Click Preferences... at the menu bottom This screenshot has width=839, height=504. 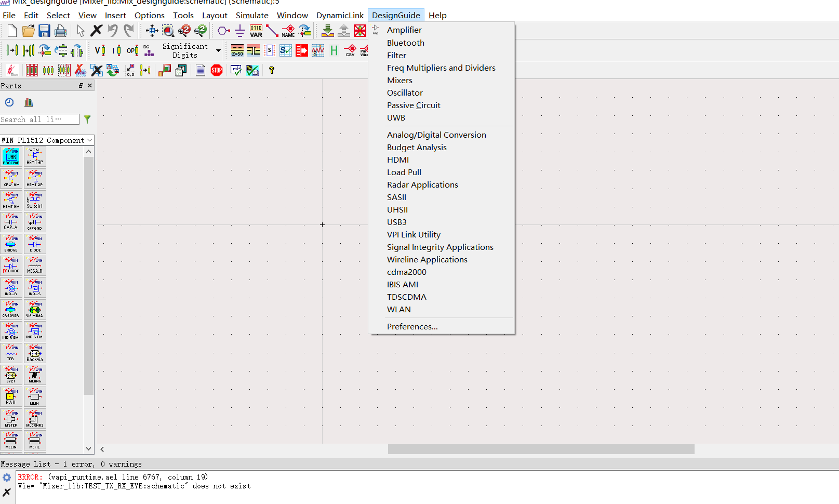(x=412, y=326)
